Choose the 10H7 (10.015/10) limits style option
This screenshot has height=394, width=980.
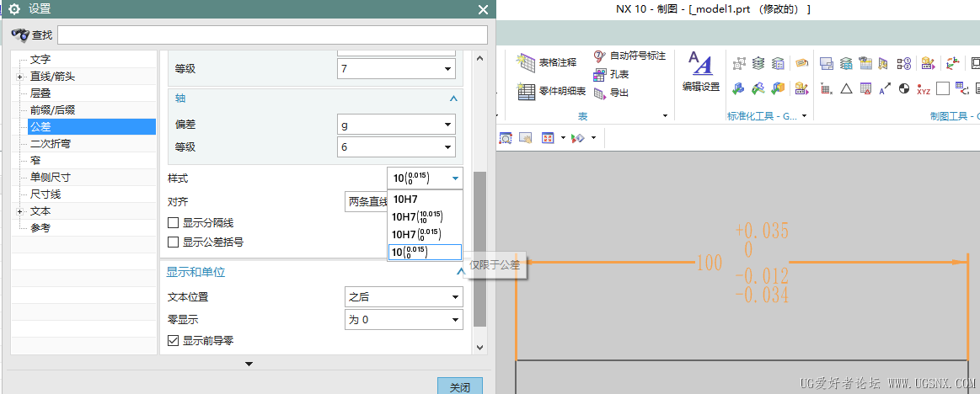(x=425, y=216)
